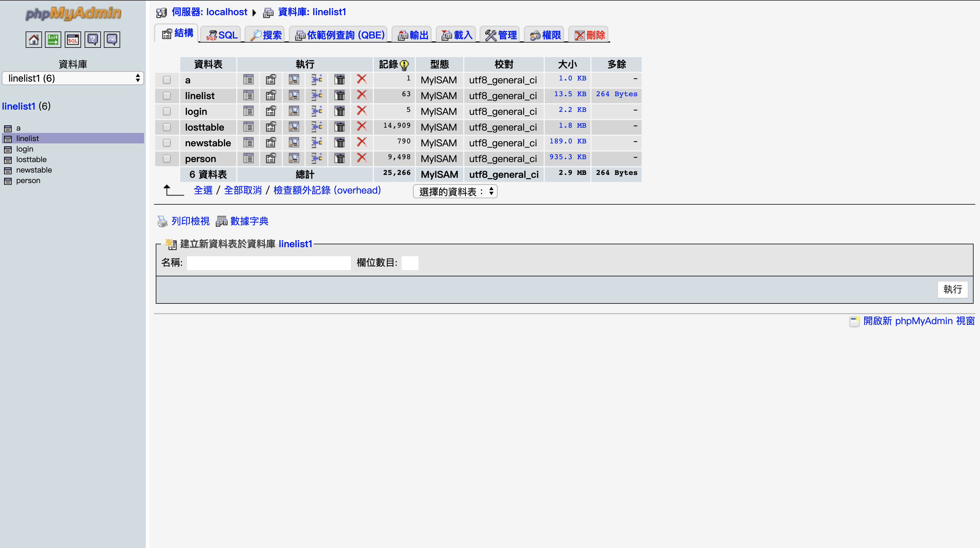Browse rows of the newstable table

[248, 142]
